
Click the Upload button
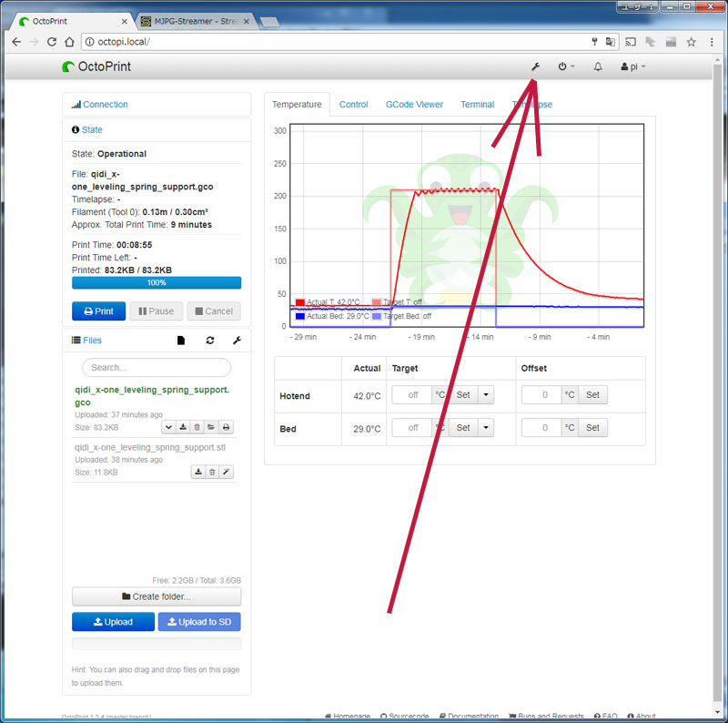[x=113, y=622]
